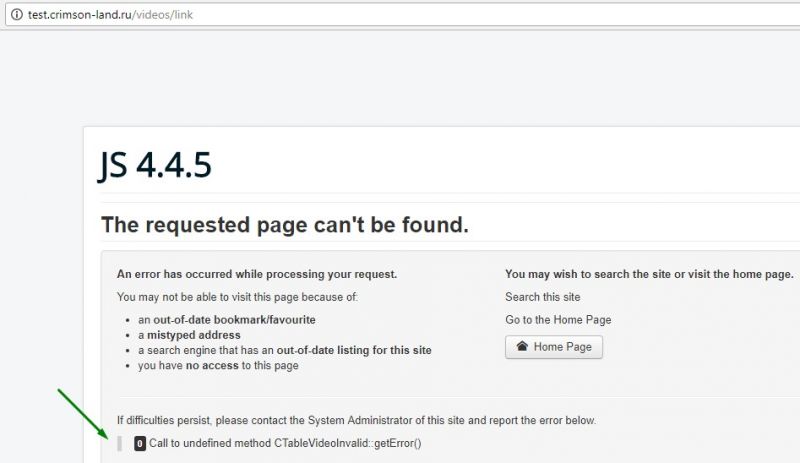Click the error code 0 badge

[140, 444]
